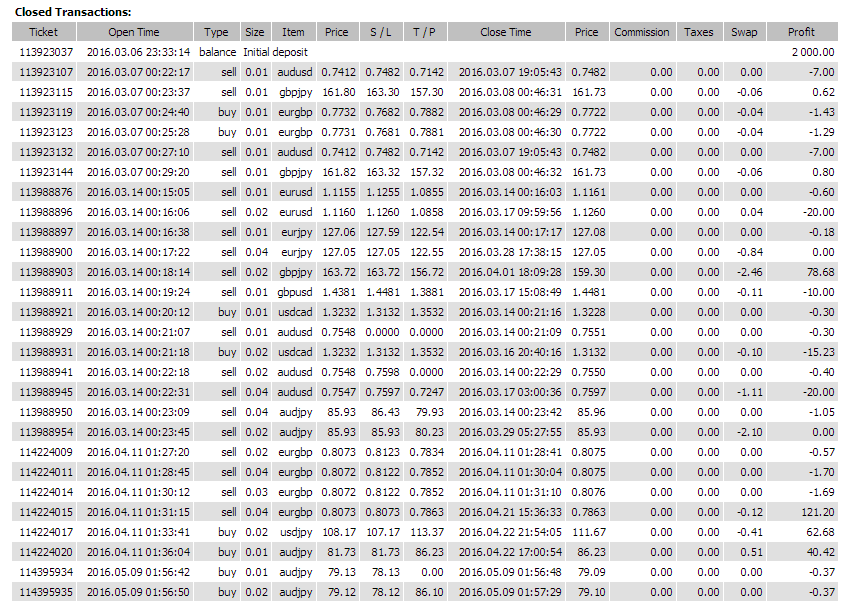
Task: Click the T / P column header
Action: pos(425,32)
